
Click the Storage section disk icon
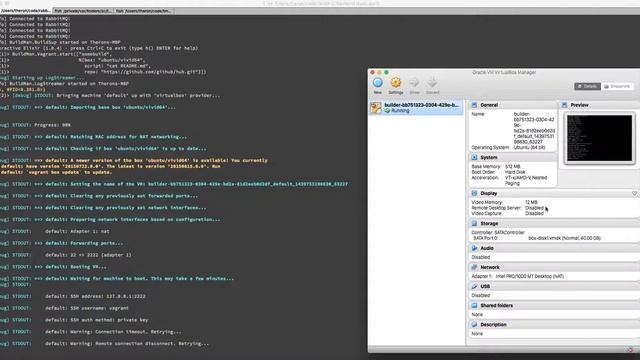coord(474,224)
